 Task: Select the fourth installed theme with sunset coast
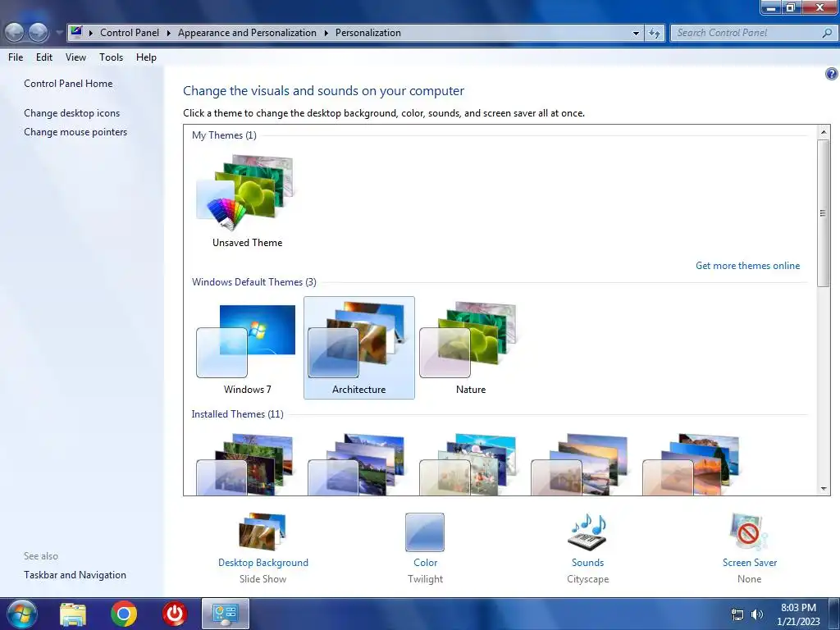click(580, 464)
